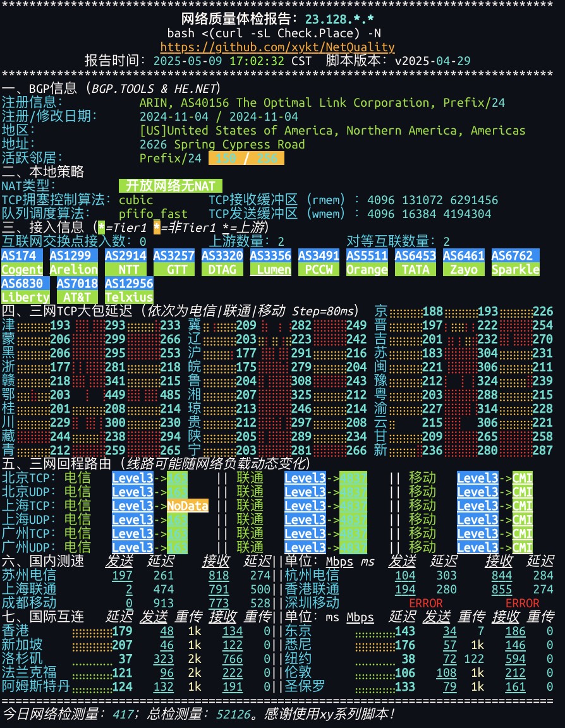Click the rmem values 4096 131072 6291456
The image size is (565, 728).
point(433,200)
